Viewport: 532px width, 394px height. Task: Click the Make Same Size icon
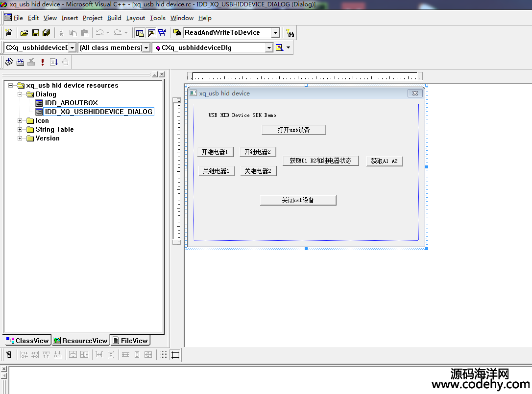(148, 355)
